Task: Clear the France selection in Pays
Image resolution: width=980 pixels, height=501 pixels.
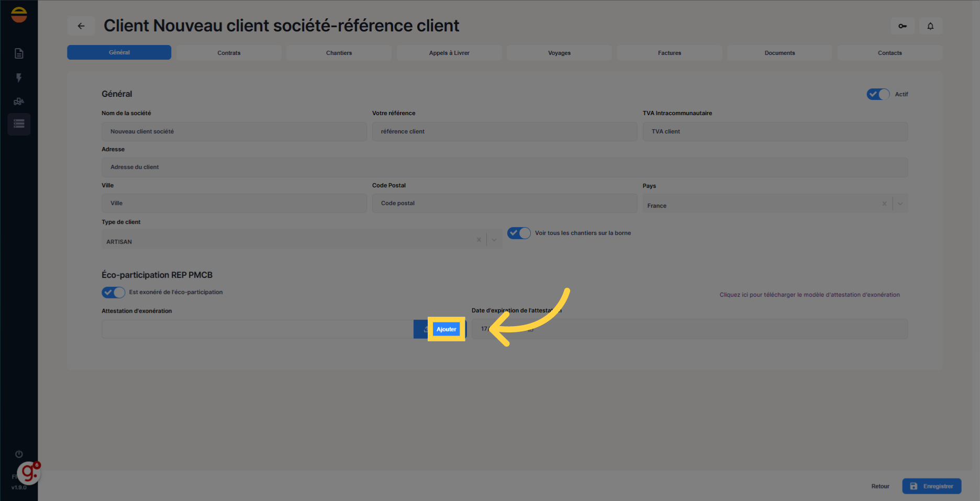Action: 884,204
